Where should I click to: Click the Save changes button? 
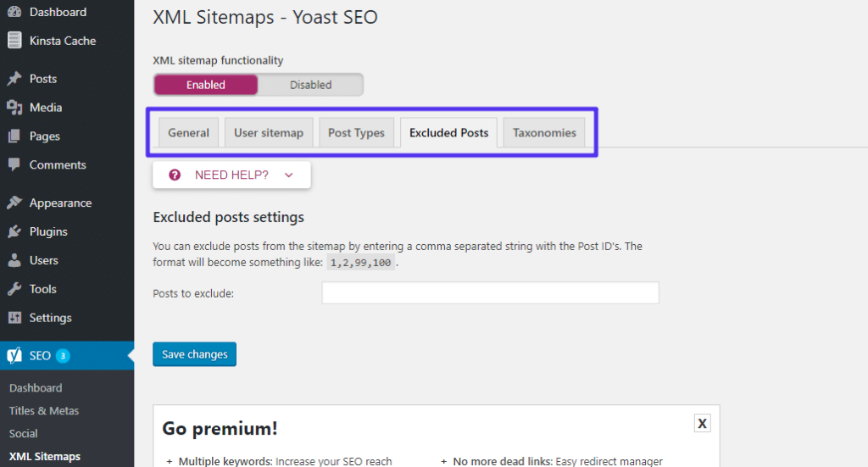194,354
